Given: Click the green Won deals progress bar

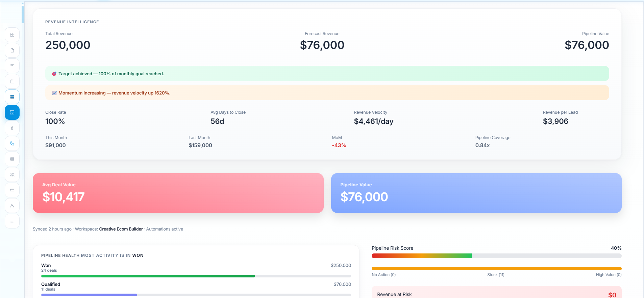Looking at the screenshot, I should 148,276.
